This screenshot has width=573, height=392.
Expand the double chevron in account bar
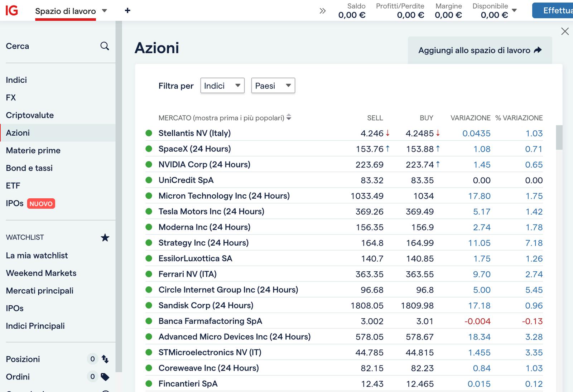point(323,11)
